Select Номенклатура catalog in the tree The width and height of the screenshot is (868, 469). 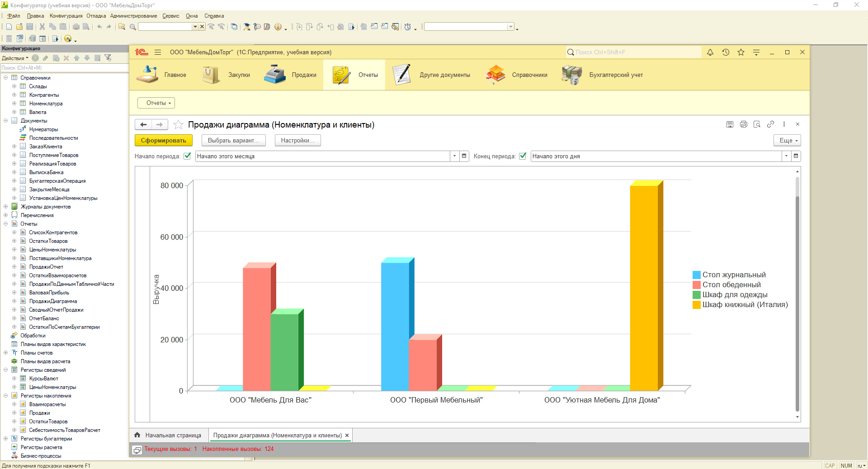(x=46, y=104)
